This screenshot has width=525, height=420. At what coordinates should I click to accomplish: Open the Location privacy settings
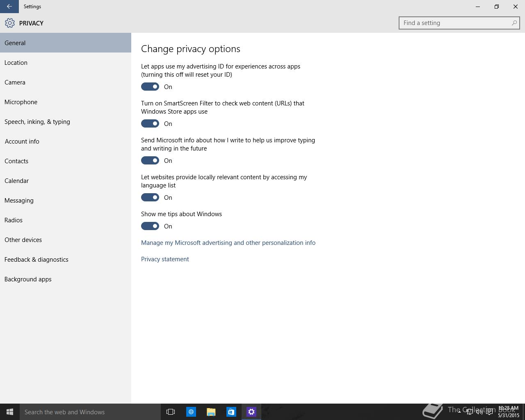click(x=66, y=62)
